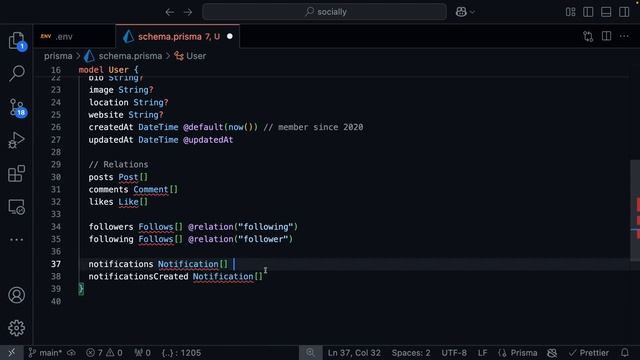This screenshot has width=640, height=360.
Task: Close the unsaved schema.prisma tab dot
Action: [x=230, y=37]
